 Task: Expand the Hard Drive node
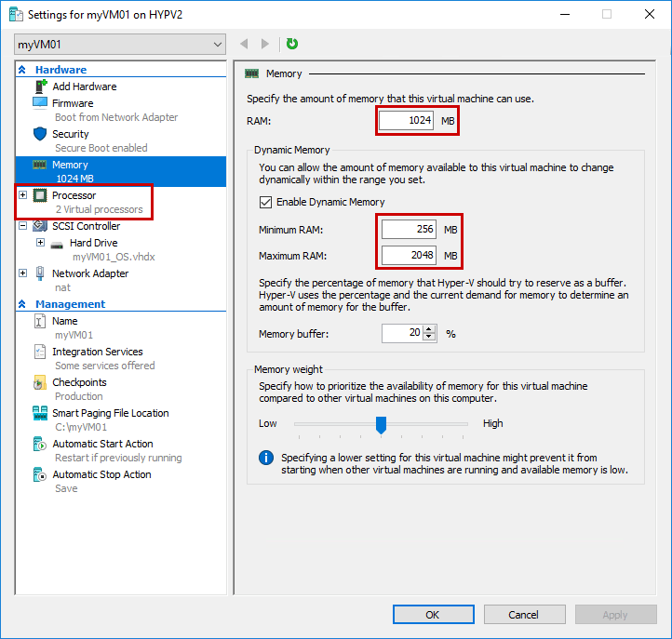[x=40, y=243]
